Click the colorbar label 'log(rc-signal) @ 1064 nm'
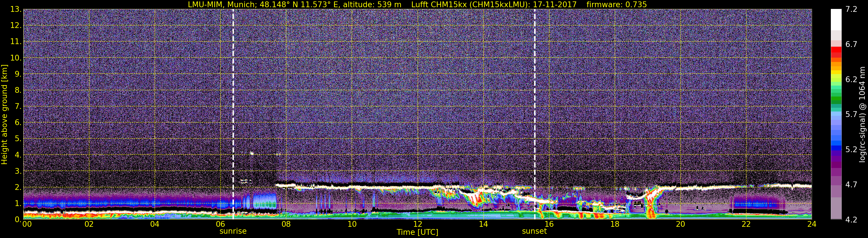Screen dimensions: 868x238 (863, 114)
